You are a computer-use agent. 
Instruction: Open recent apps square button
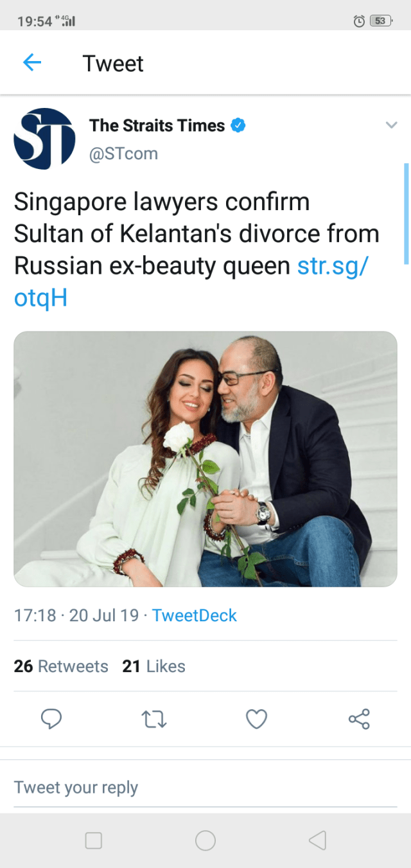pyautogui.click(x=94, y=840)
